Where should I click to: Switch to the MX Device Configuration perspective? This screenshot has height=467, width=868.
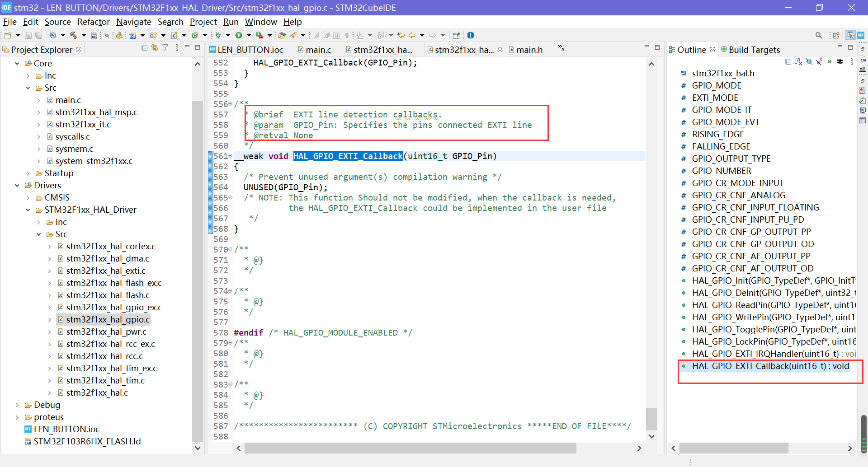pyautogui.click(x=861, y=35)
